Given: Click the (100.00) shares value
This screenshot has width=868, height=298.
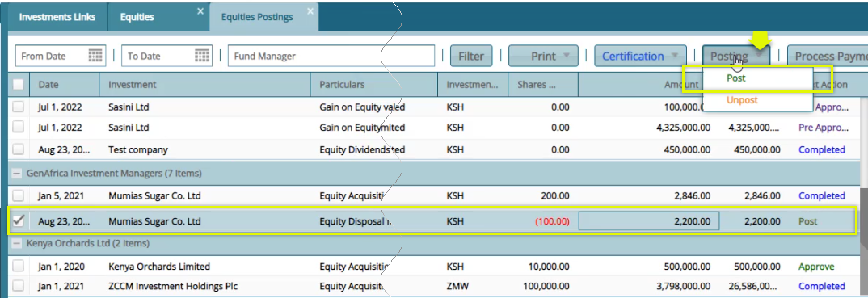Looking at the screenshot, I should click(552, 221).
